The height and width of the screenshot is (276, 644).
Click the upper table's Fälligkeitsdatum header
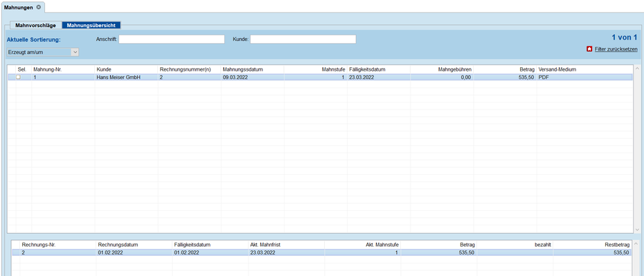tap(379, 69)
